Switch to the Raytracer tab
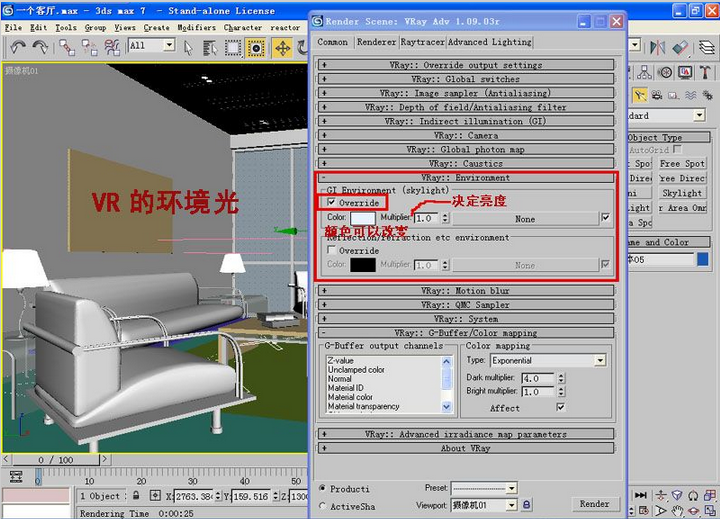 (x=422, y=42)
